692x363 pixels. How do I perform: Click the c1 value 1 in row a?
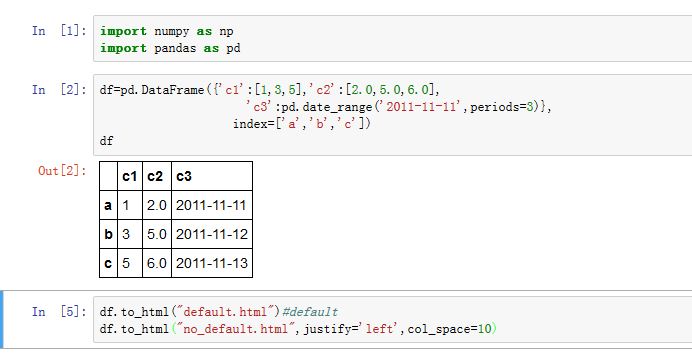click(130, 205)
